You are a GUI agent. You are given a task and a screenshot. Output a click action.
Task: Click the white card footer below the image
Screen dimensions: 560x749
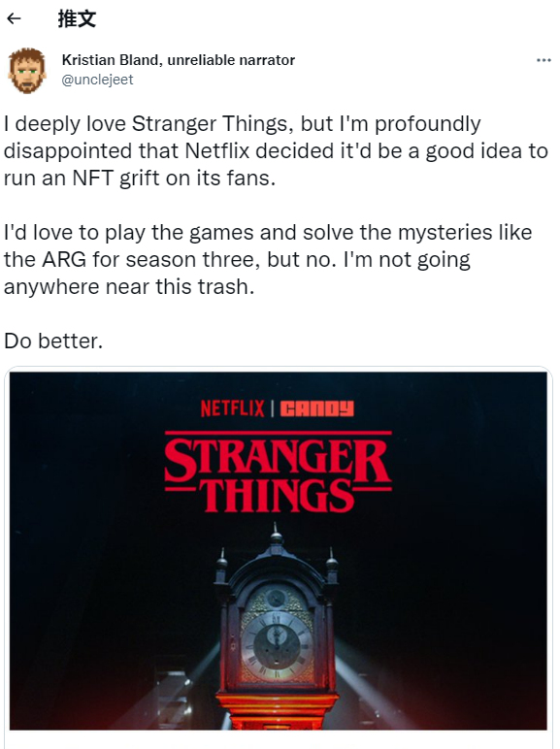(x=279, y=739)
